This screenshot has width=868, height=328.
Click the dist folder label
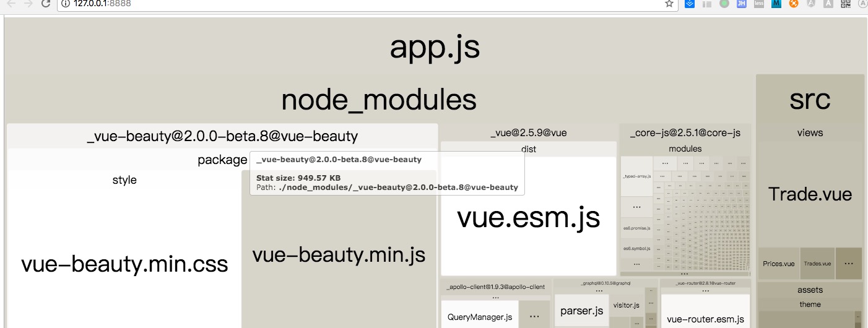(x=528, y=149)
